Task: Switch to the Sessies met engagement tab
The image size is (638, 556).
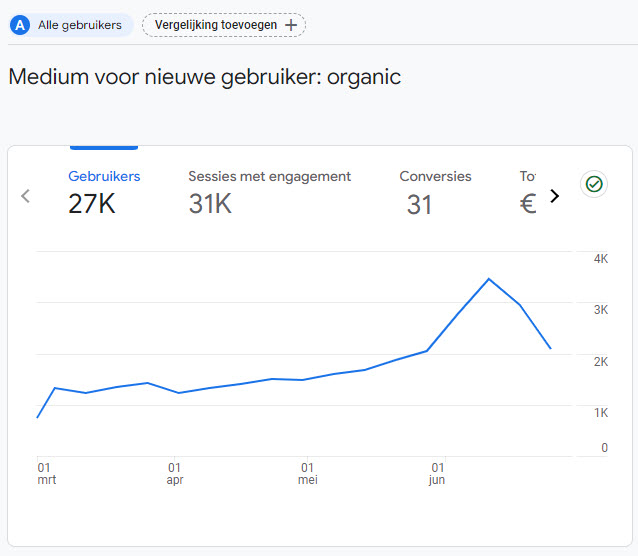Action: [x=269, y=191]
